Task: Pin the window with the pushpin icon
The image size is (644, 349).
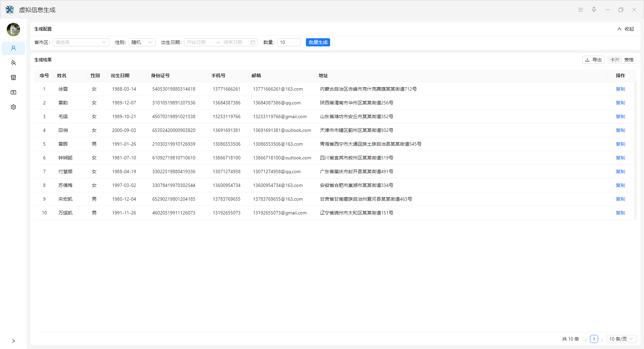Action: click(x=594, y=10)
